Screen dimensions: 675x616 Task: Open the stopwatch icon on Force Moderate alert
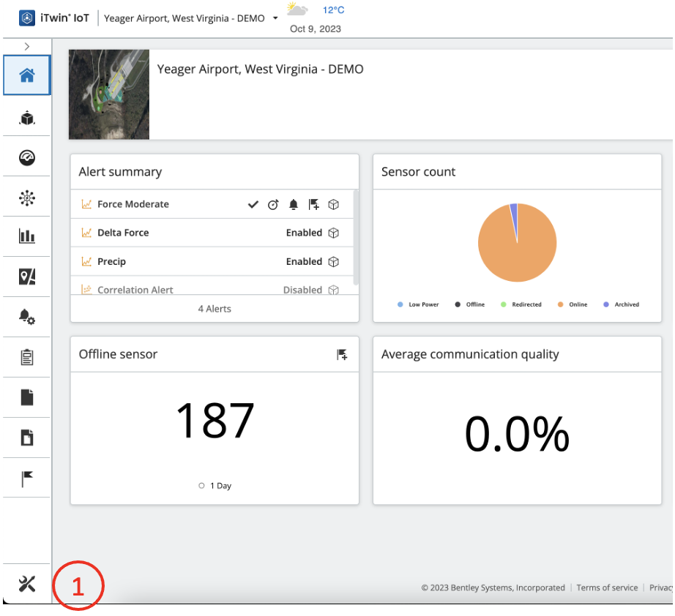pos(273,204)
